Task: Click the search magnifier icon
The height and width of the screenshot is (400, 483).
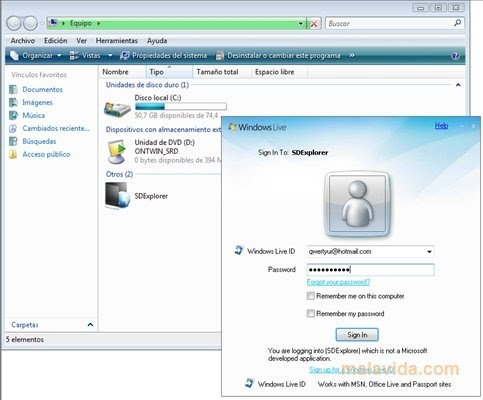Action: (x=457, y=23)
